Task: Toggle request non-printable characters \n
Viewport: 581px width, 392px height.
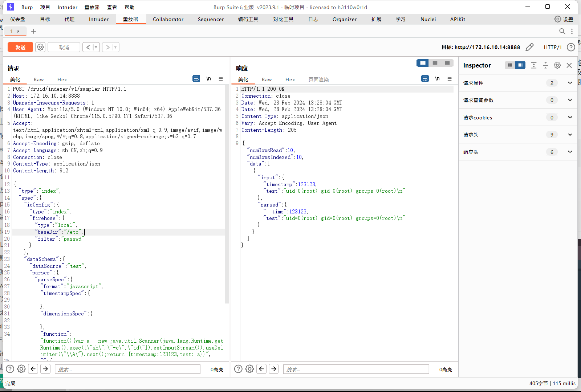Action: (x=208, y=78)
